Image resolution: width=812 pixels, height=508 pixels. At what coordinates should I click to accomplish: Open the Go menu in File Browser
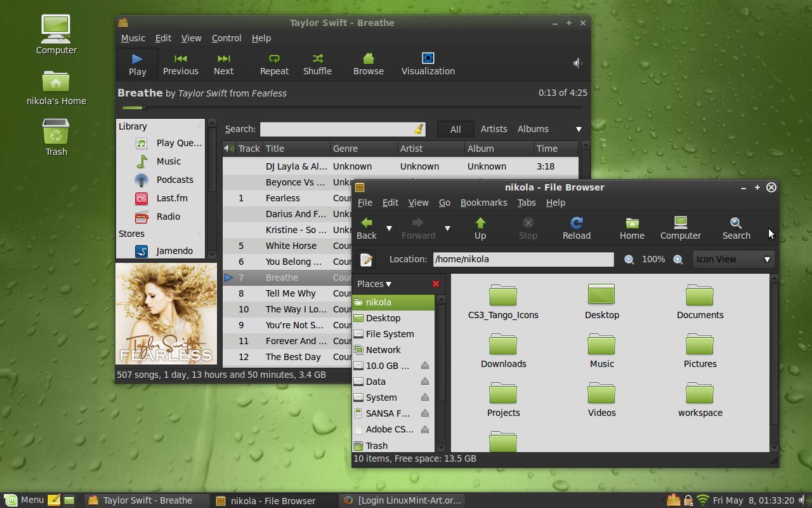[x=445, y=203]
